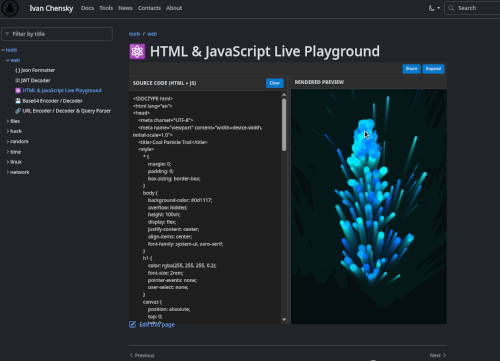Go to the Next page
The height and width of the screenshot is (361, 500).
point(438,355)
